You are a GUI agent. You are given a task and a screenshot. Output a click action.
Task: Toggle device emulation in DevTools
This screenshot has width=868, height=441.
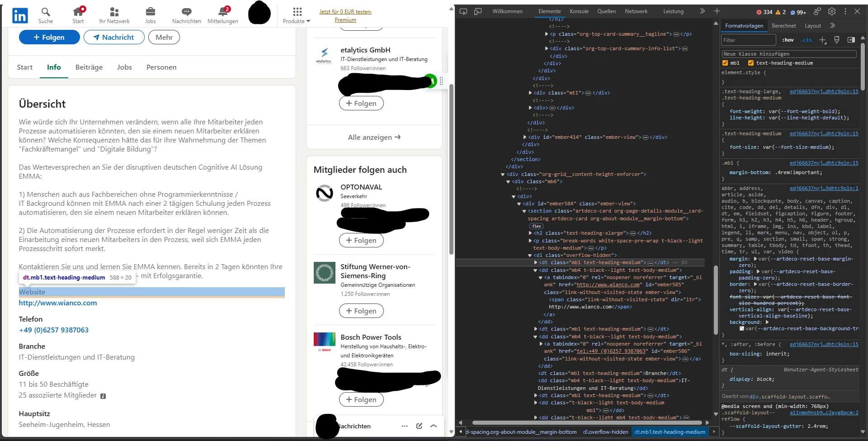(x=478, y=11)
